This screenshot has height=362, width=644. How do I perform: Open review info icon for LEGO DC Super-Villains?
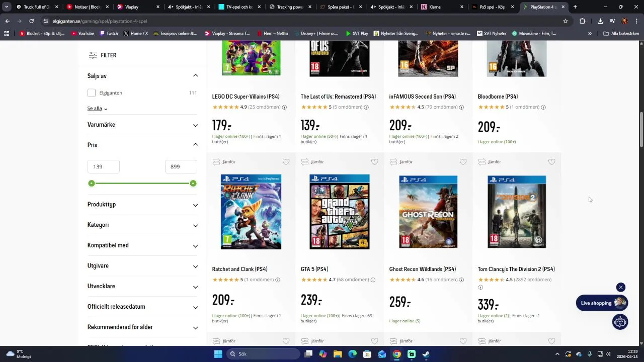(x=284, y=107)
